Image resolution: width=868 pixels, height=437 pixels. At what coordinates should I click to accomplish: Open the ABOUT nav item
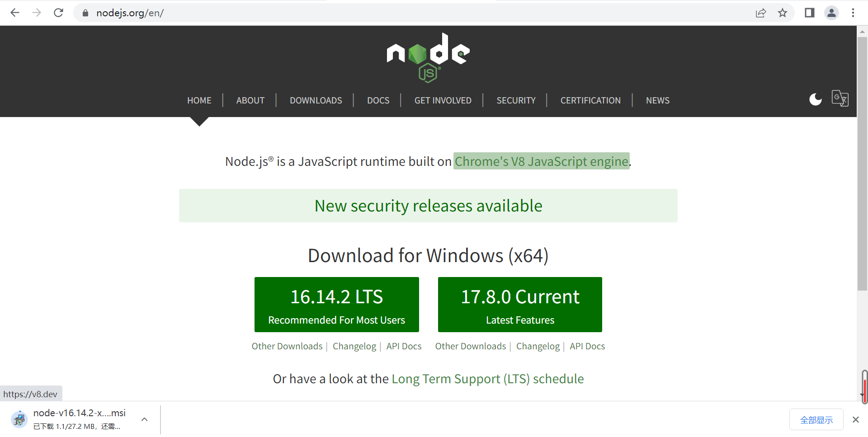(250, 100)
